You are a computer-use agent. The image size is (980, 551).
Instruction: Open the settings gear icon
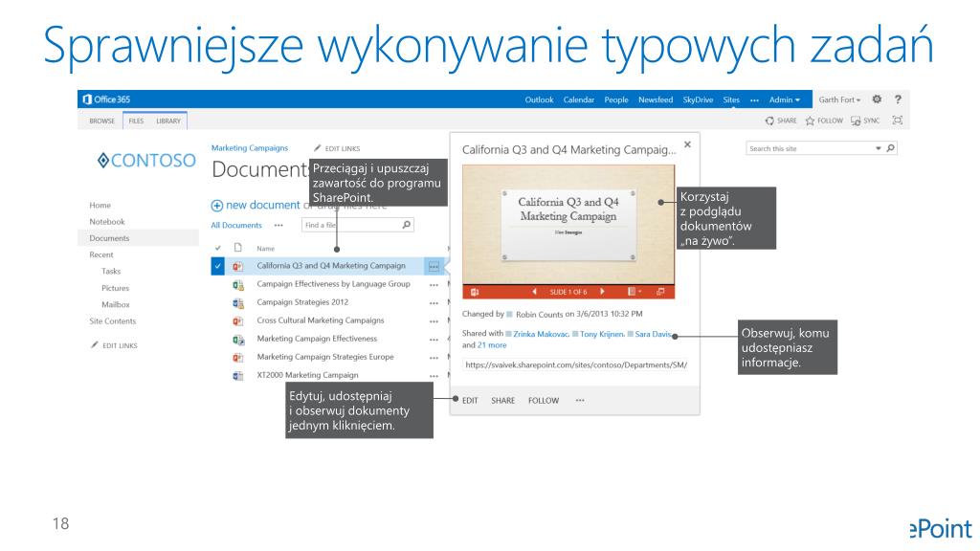tap(877, 99)
